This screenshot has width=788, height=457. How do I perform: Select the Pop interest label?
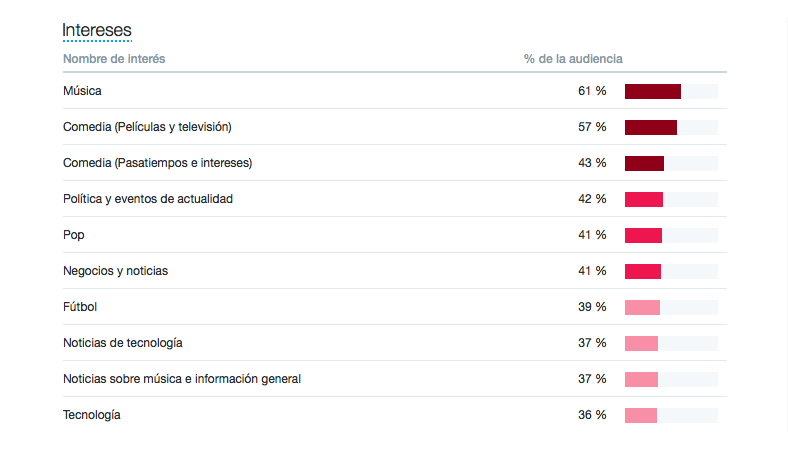coord(74,235)
